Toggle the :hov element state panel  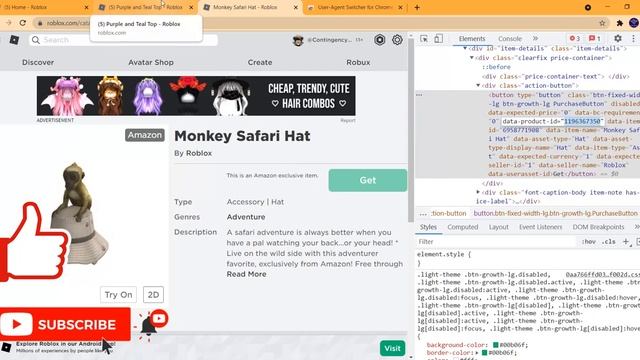coord(589,242)
